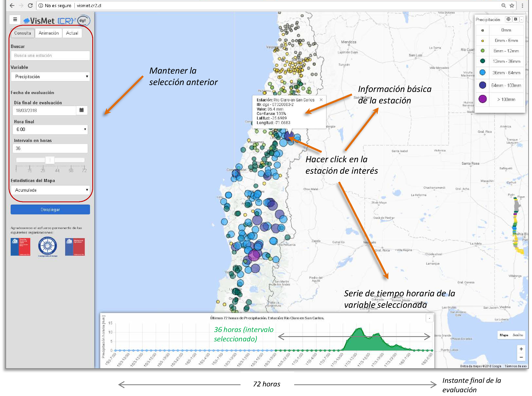Open the Estadísticas del Mapa Acumulada dropdown
This screenshot has width=532, height=396.
50,190
